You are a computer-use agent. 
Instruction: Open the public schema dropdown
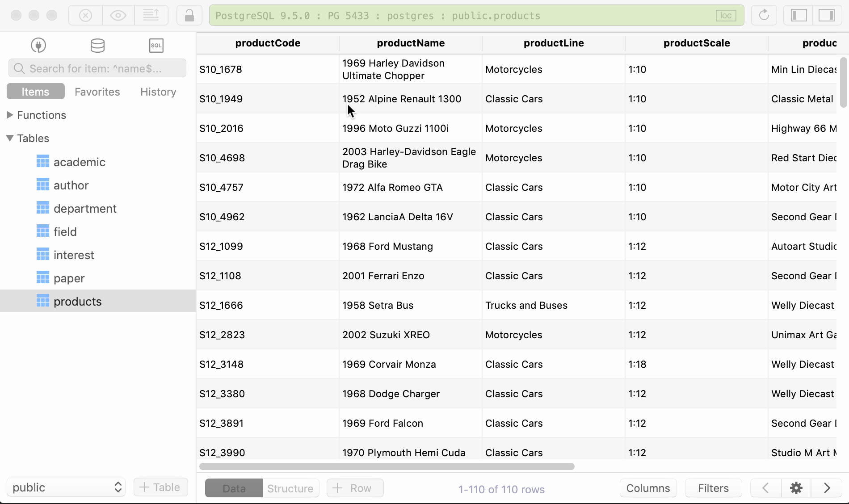click(x=66, y=487)
